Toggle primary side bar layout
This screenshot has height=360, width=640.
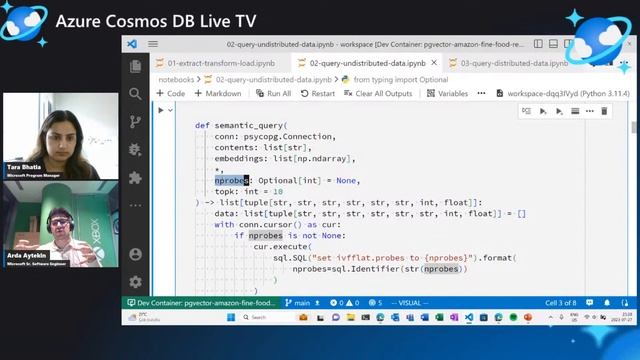click(538, 44)
